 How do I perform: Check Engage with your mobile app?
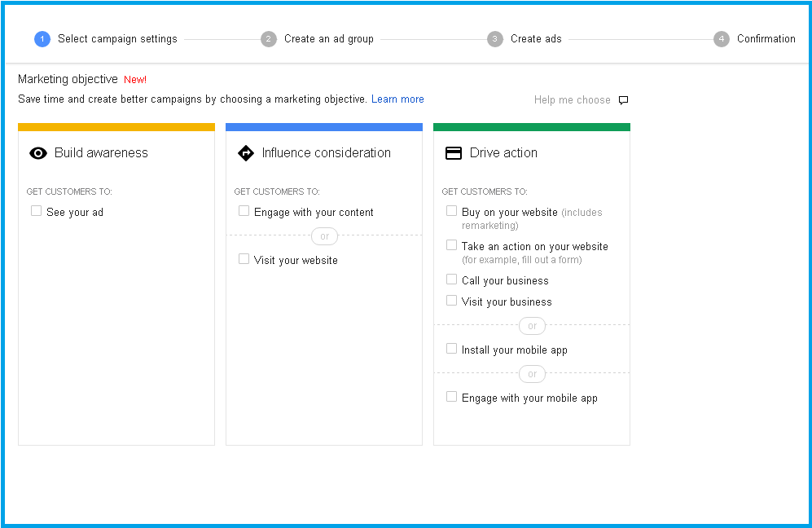[x=451, y=397]
